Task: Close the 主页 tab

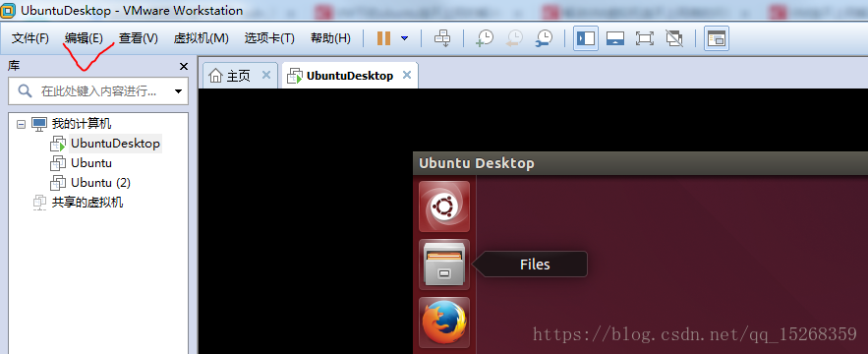Action: 265,75
